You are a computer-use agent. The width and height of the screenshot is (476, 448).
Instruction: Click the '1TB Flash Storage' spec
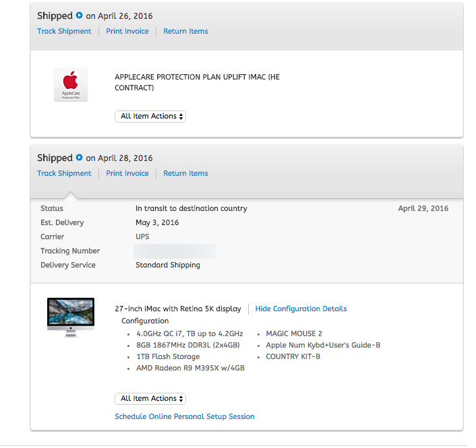168,356
